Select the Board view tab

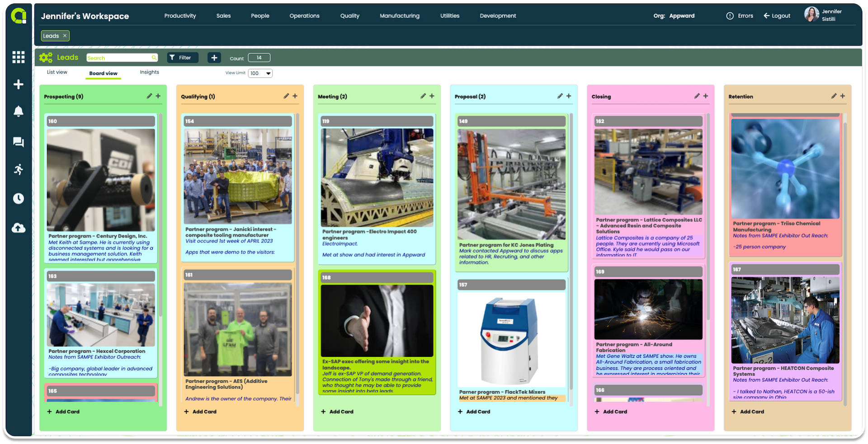(103, 73)
